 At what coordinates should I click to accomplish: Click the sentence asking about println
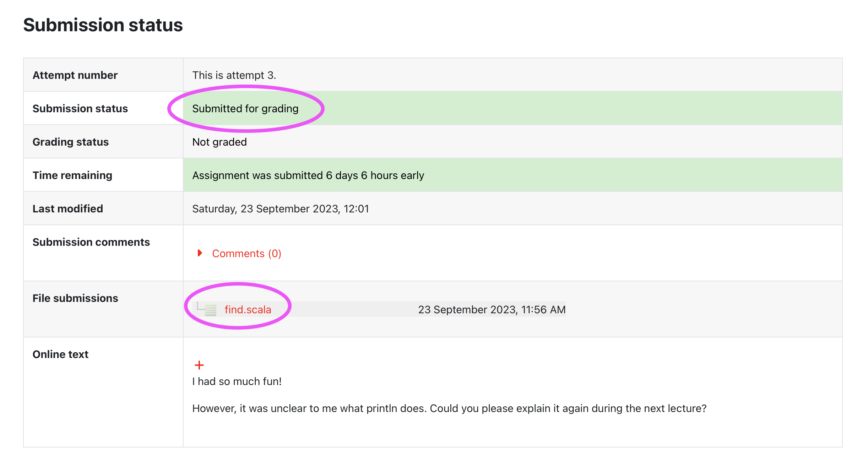[449, 408]
